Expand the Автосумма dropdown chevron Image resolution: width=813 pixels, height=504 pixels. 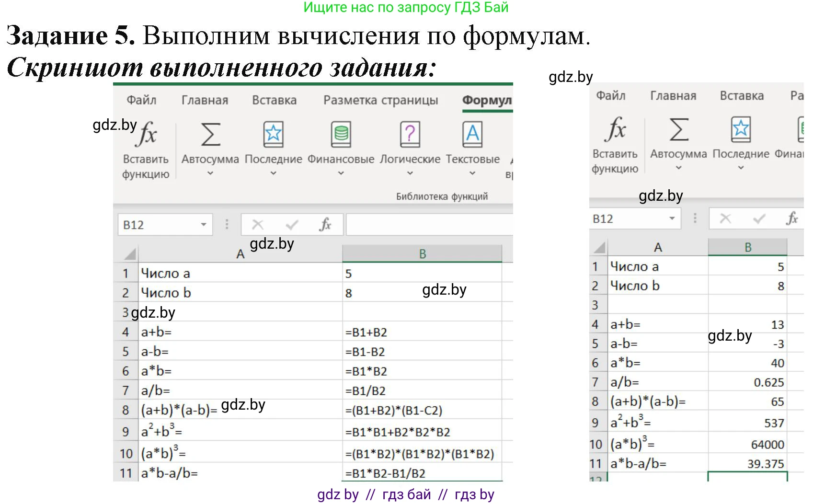[209, 172]
